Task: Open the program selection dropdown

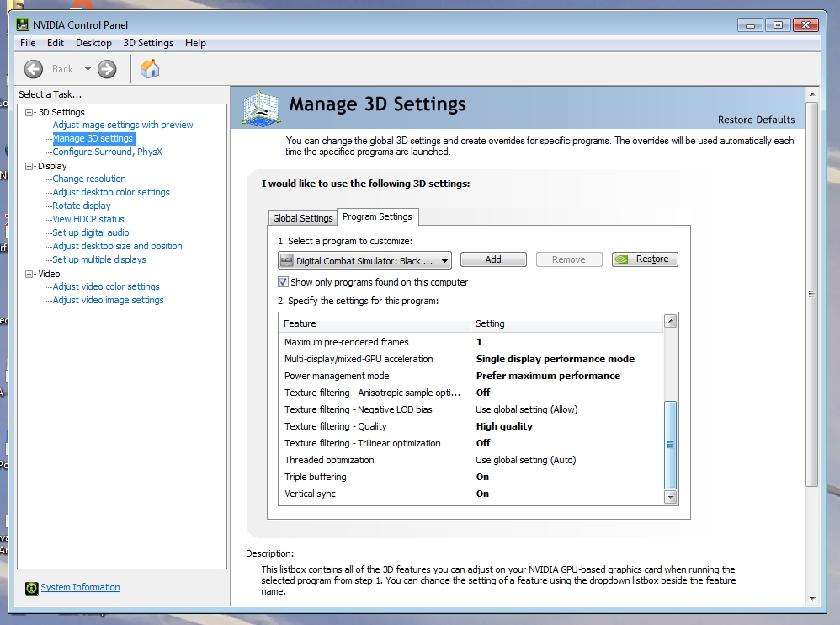Action: pos(364,260)
